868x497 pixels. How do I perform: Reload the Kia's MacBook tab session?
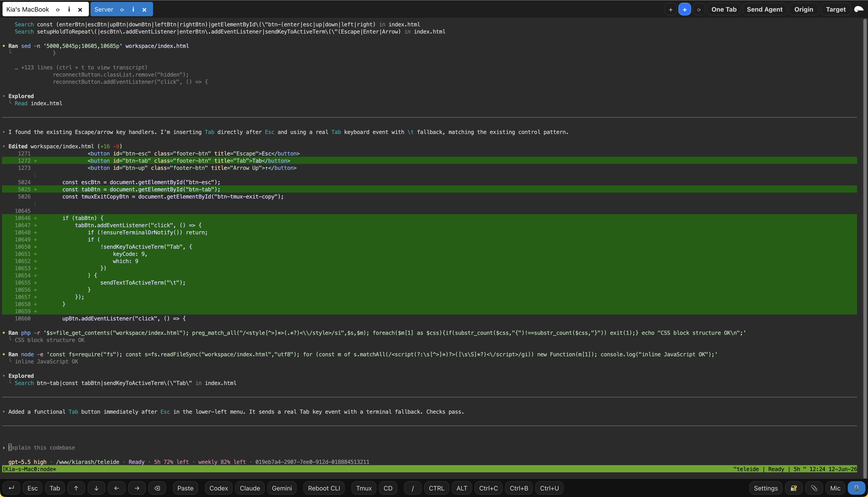[x=58, y=9]
